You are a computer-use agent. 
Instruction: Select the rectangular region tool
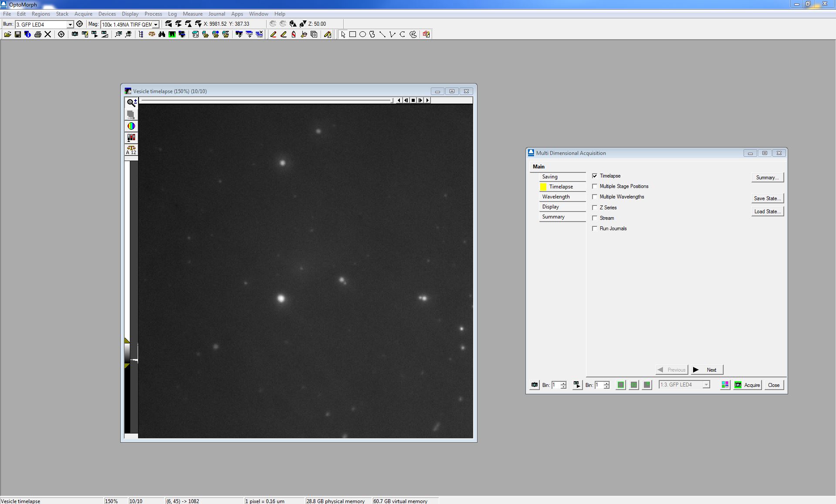click(353, 34)
